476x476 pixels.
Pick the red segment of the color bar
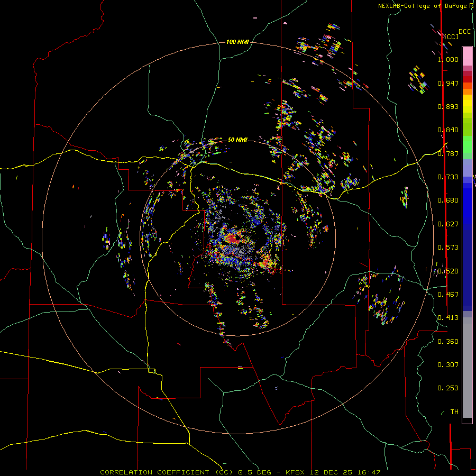point(467,79)
